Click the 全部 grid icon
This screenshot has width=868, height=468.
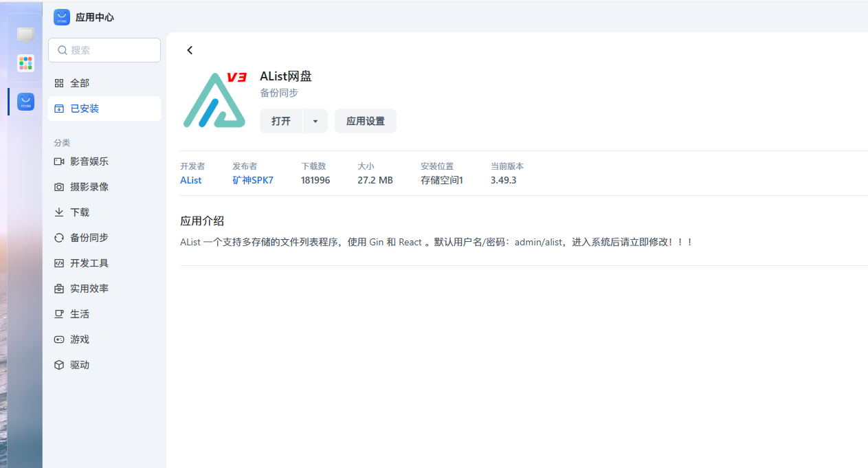[59, 83]
